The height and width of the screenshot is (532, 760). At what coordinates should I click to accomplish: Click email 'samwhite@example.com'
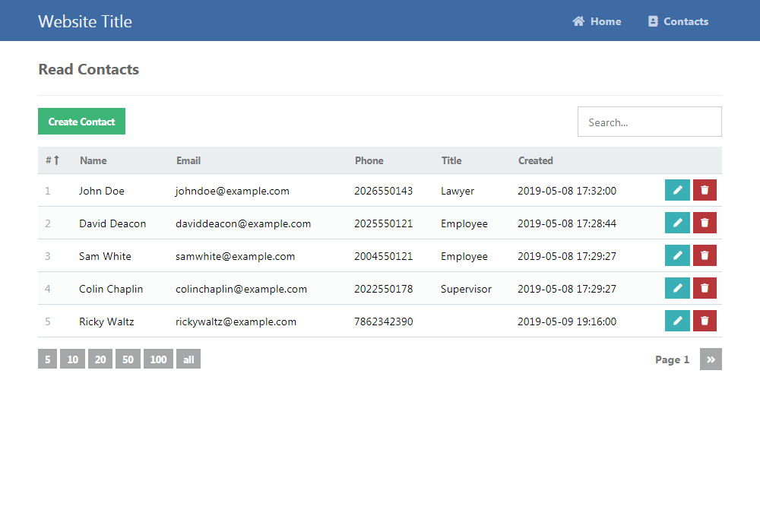pyautogui.click(x=235, y=256)
